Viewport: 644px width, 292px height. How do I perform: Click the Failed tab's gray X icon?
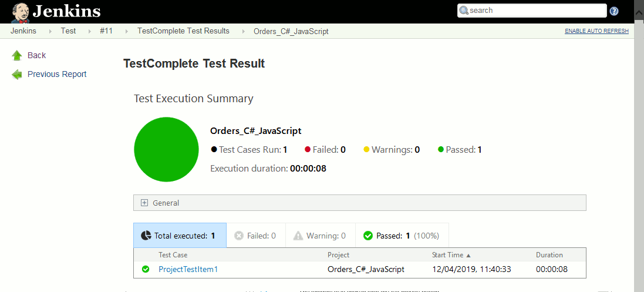(x=239, y=236)
